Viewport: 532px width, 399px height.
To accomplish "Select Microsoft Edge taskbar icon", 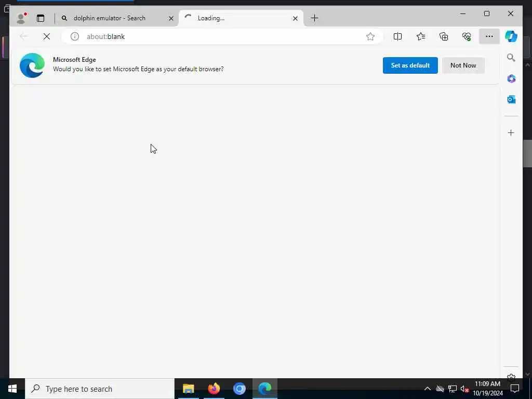I will click(264, 389).
